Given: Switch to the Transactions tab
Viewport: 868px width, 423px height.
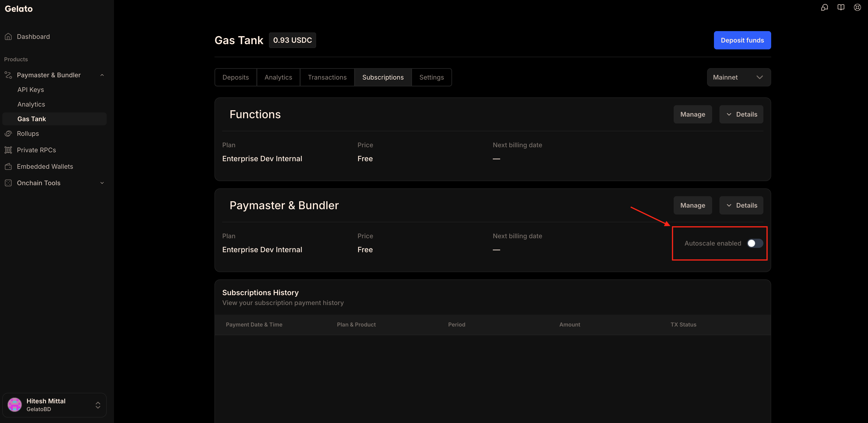Looking at the screenshot, I should tap(327, 78).
